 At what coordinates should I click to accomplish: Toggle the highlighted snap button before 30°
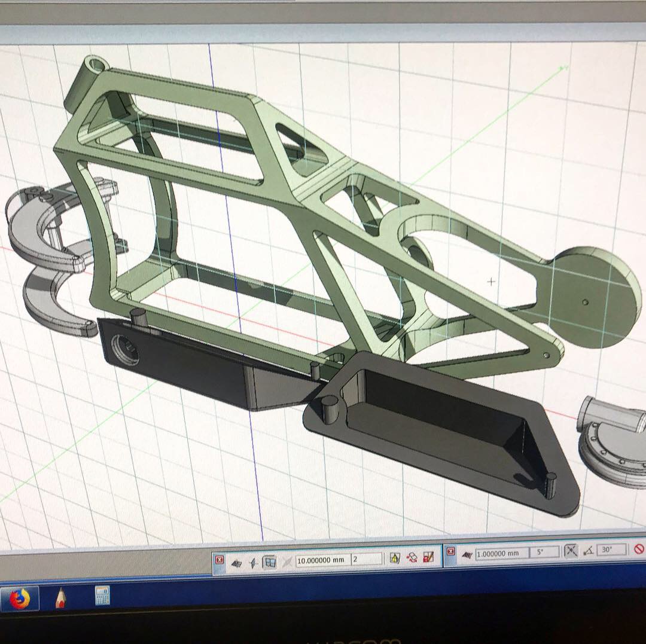pyautogui.click(x=571, y=551)
